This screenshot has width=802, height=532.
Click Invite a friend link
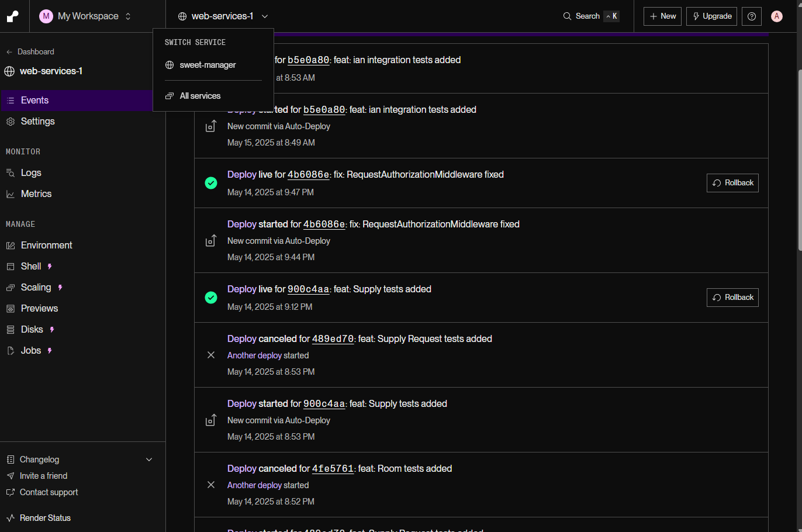click(x=43, y=476)
